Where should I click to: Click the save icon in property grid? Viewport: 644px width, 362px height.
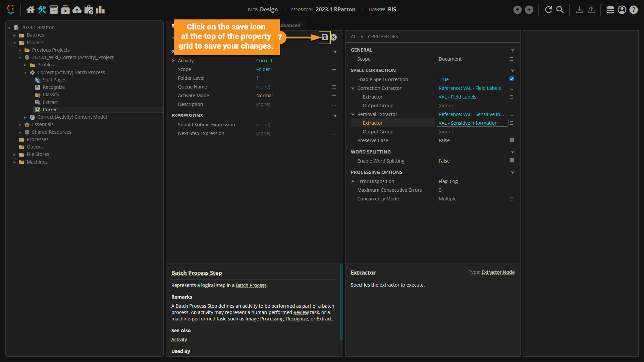325,37
